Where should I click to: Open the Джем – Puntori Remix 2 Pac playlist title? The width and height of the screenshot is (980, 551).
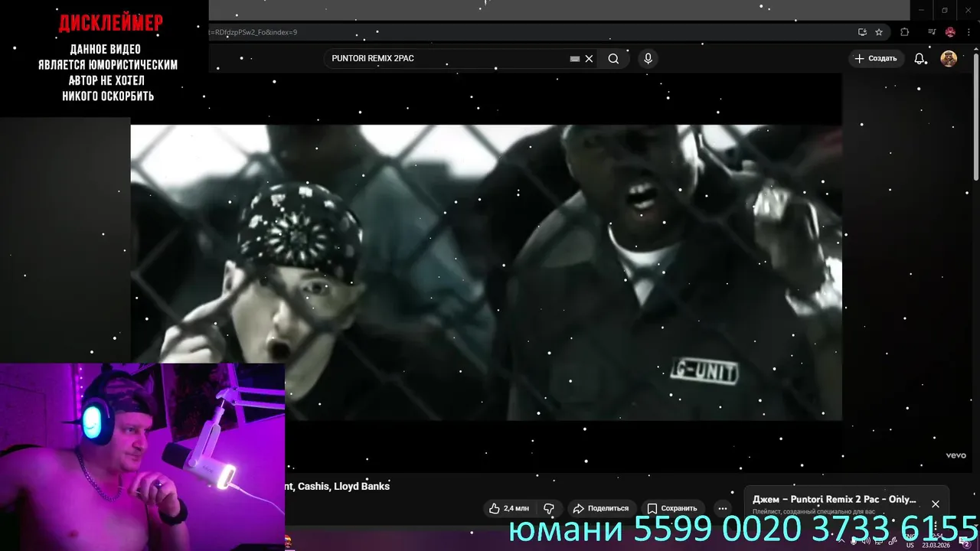pos(834,499)
